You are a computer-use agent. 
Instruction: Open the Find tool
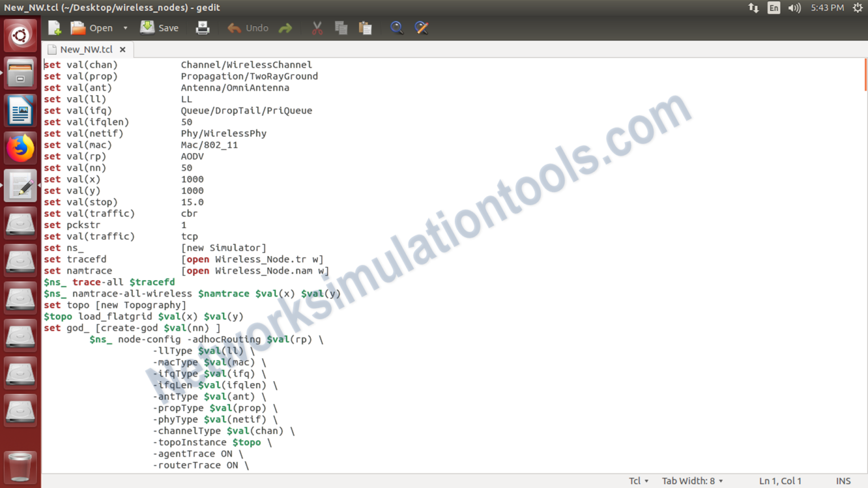click(397, 27)
